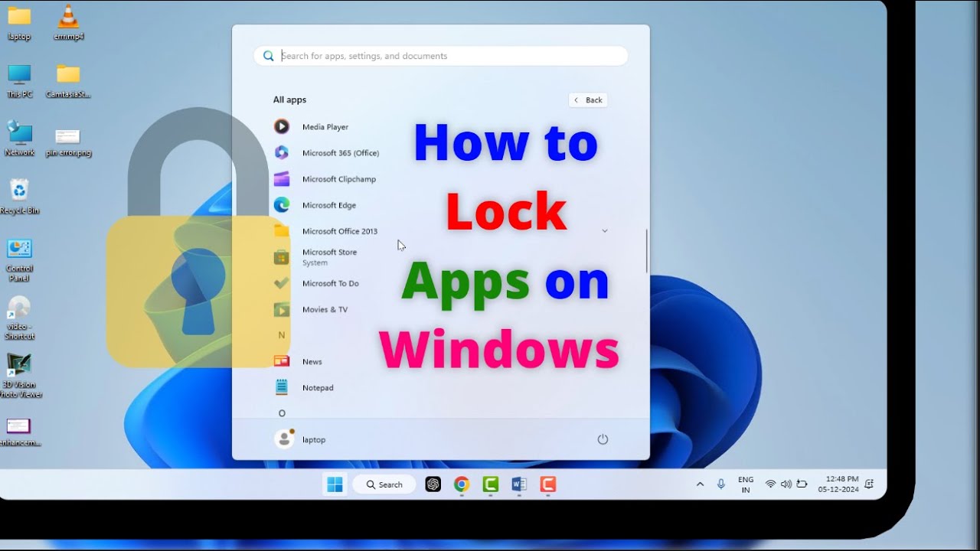Click the O letter section header
Image resolution: width=980 pixels, height=551 pixels.
282,413
